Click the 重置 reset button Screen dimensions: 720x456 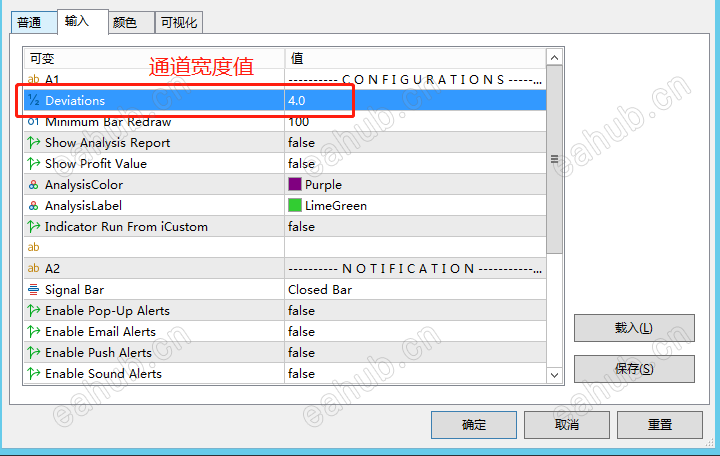coord(660,425)
